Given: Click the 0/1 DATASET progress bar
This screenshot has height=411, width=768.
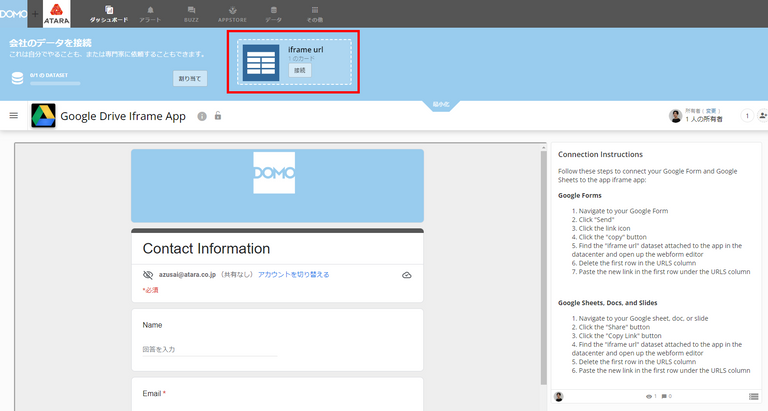Looking at the screenshot, I should [55, 84].
